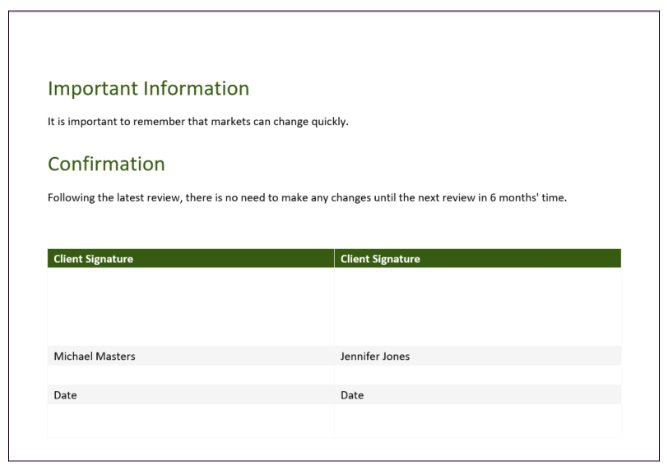Click the "Date" label under Michael Masters
The width and height of the screenshot is (667, 468).
pos(65,395)
